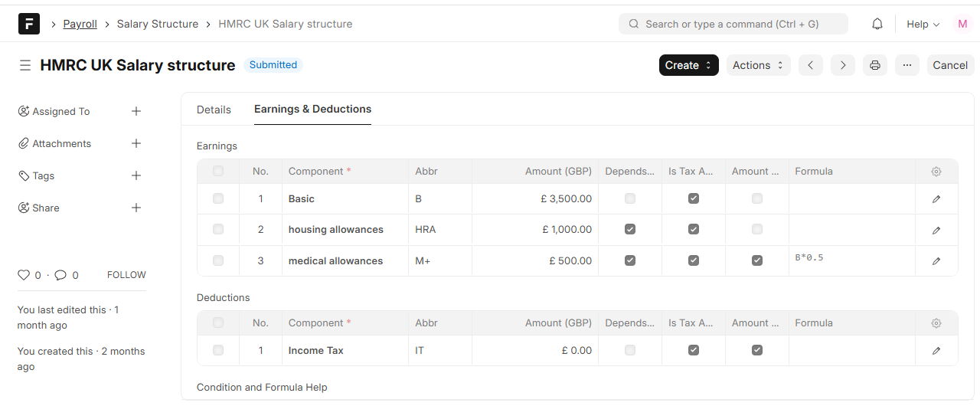Click the Income Tax component cell
Image resolution: width=980 pixels, height=406 pixels.
345,351
